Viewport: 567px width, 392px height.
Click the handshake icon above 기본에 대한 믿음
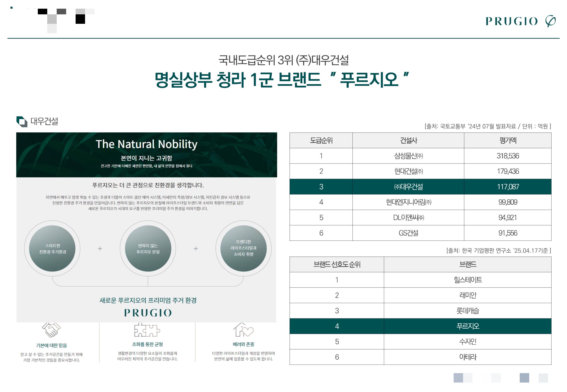coord(51,330)
